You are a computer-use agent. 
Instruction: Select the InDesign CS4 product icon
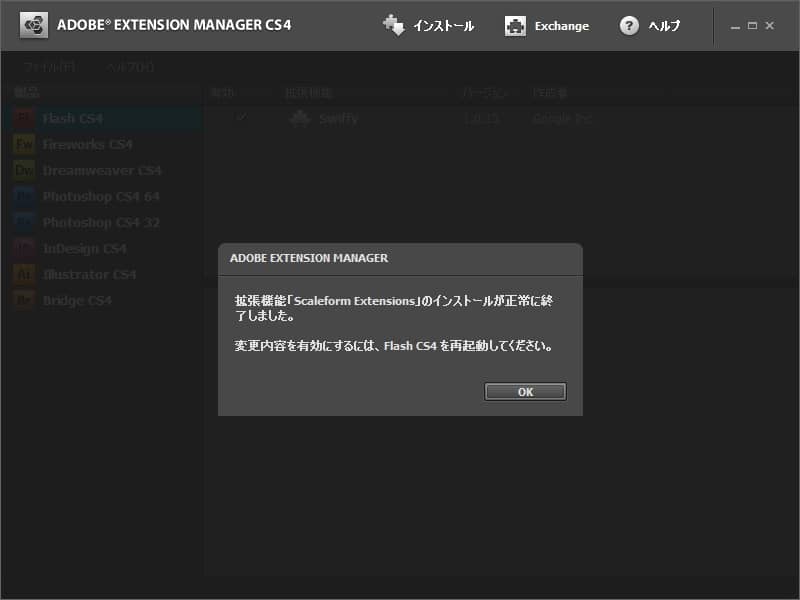pos(24,248)
